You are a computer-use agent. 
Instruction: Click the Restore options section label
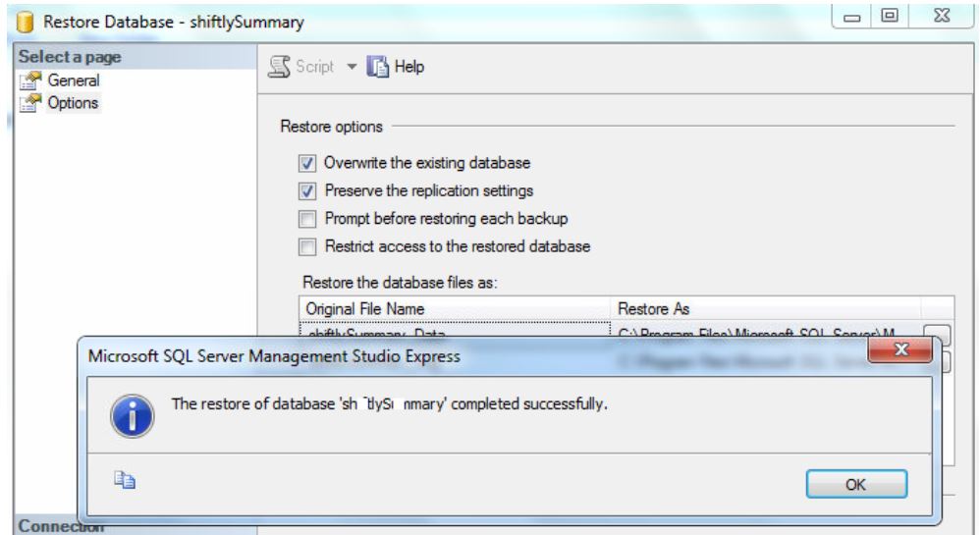[x=331, y=127]
